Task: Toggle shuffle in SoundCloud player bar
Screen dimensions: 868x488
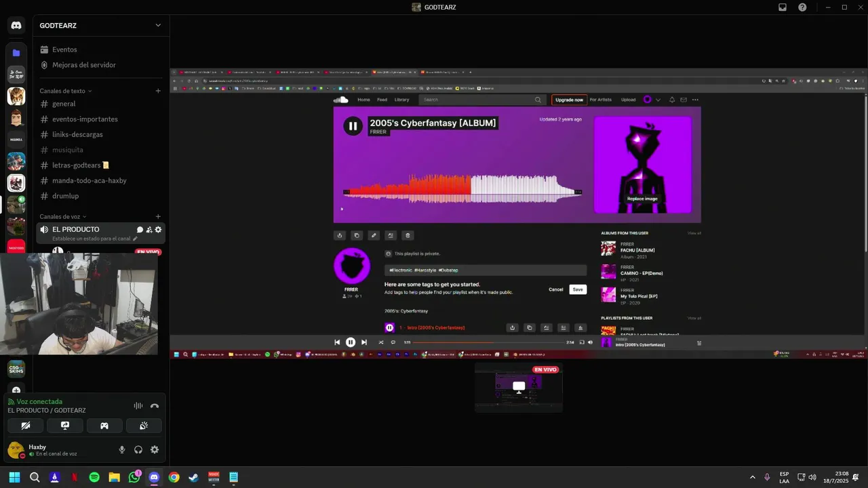Action: tap(380, 342)
